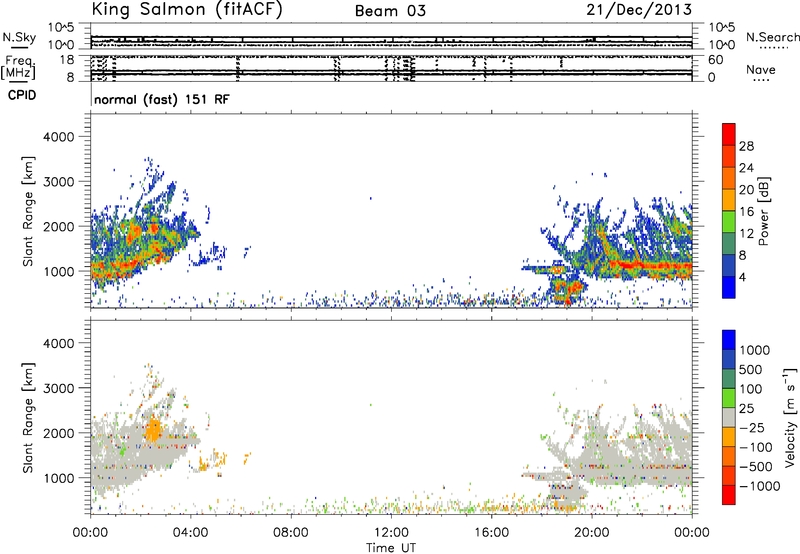Click the '16:00' time axis tick label
Screen dimensions: 800x554
[x=491, y=533]
